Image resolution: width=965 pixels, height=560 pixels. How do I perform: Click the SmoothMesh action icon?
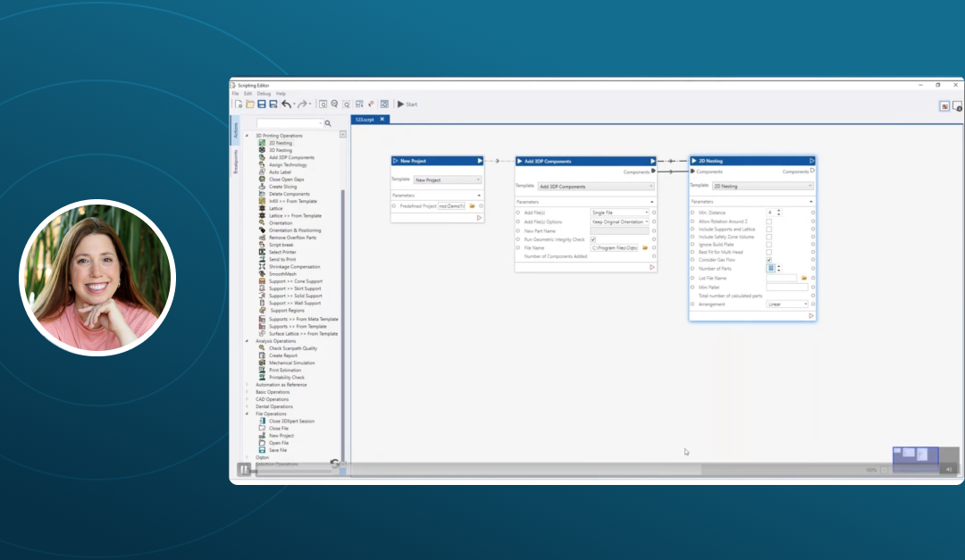pyautogui.click(x=261, y=274)
